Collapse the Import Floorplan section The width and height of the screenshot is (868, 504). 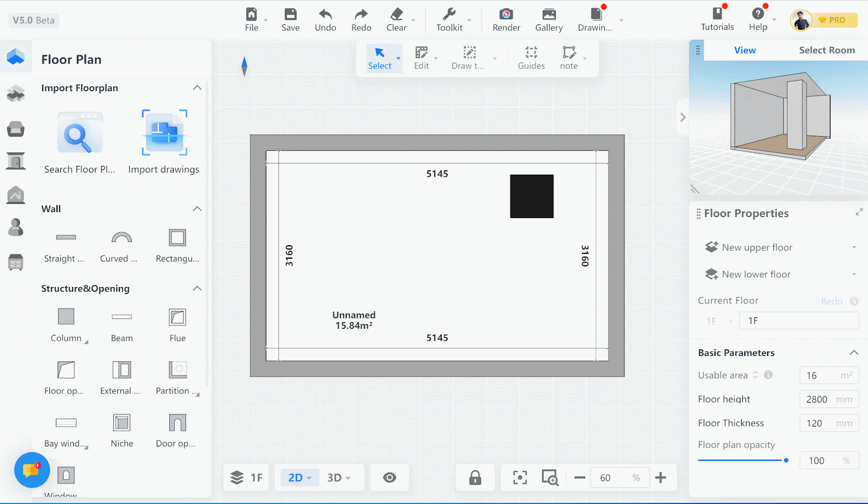pos(197,88)
